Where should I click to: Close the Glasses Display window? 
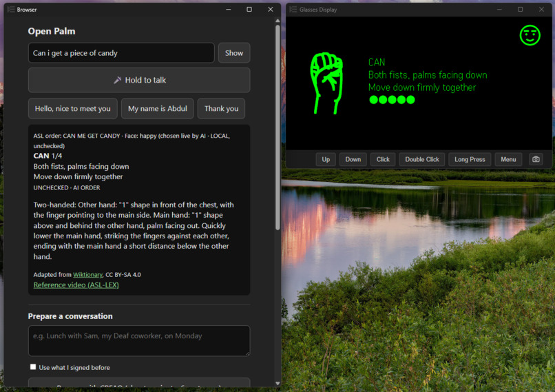[x=541, y=10]
